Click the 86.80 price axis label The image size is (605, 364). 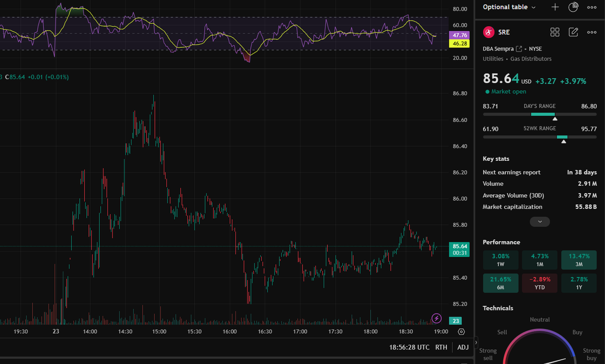[460, 93]
